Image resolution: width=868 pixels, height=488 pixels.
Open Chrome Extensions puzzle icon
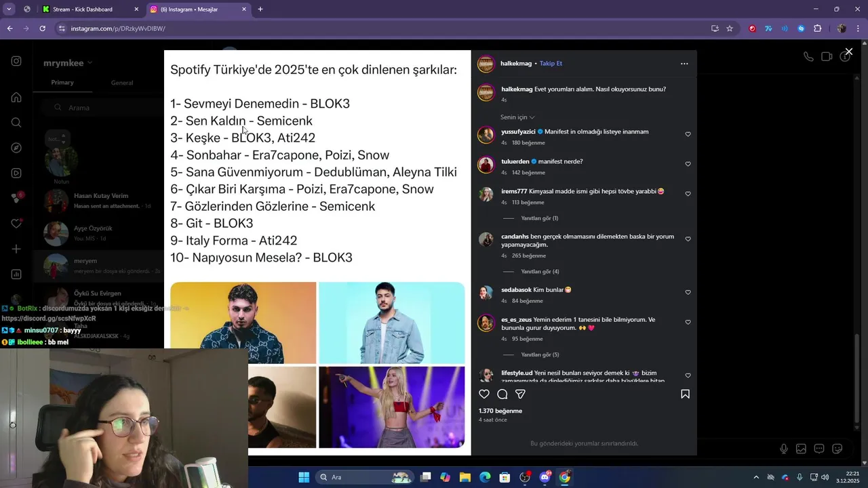[817, 28]
